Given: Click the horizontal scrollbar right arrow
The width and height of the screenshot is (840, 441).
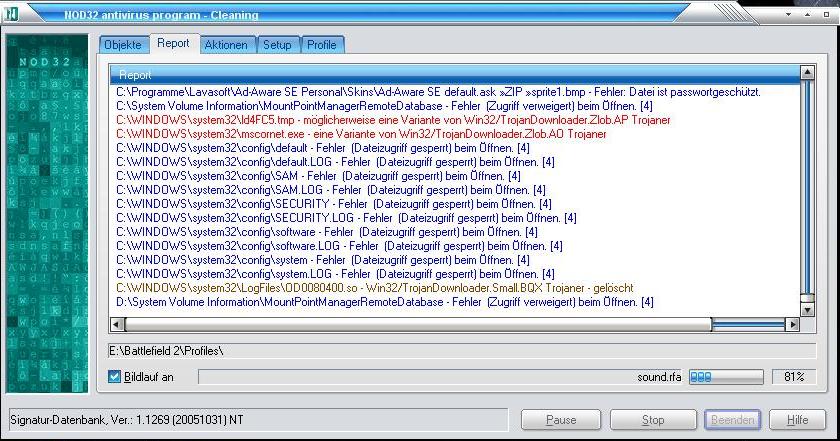Looking at the screenshot, I should pyautogui.click(x=793, y=325).
